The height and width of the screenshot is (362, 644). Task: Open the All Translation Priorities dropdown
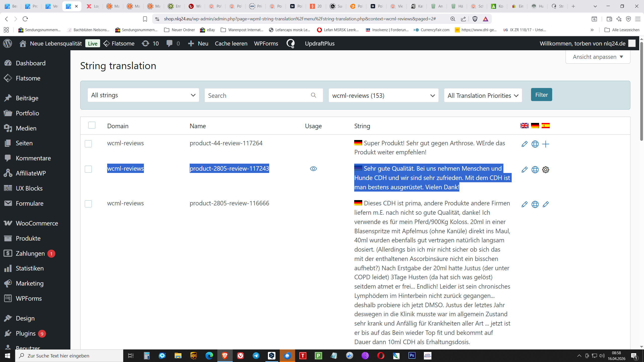tap(483, 96)
